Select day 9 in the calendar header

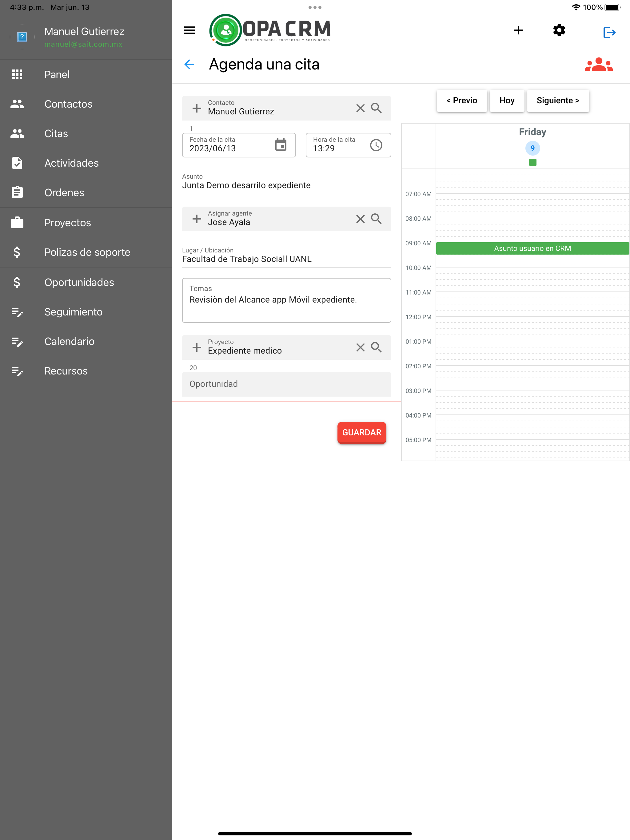(x=532, y=148)
